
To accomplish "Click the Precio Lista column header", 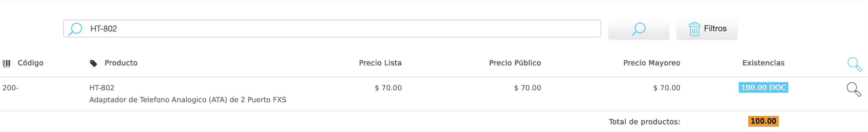I will [380, 63].
